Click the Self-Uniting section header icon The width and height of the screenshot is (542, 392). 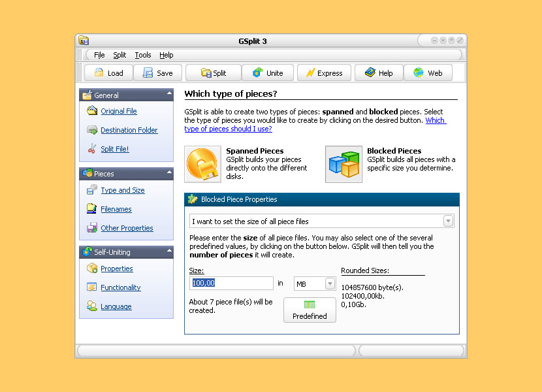88,252
